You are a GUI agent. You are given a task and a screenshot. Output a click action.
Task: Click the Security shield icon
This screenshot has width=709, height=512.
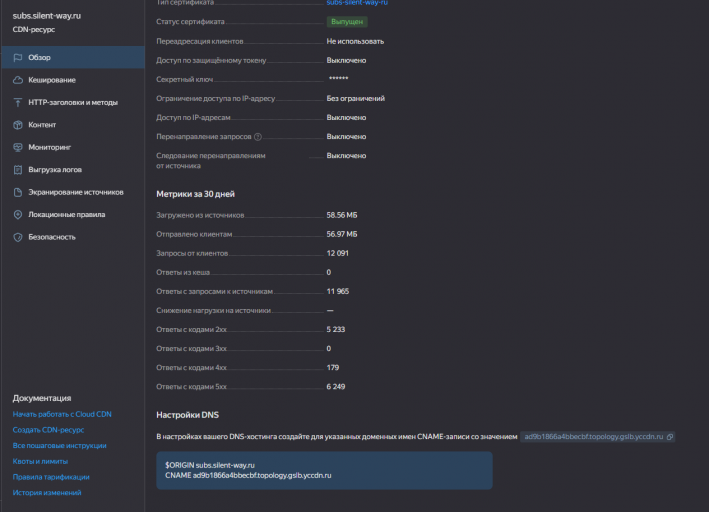coord(18,237)
